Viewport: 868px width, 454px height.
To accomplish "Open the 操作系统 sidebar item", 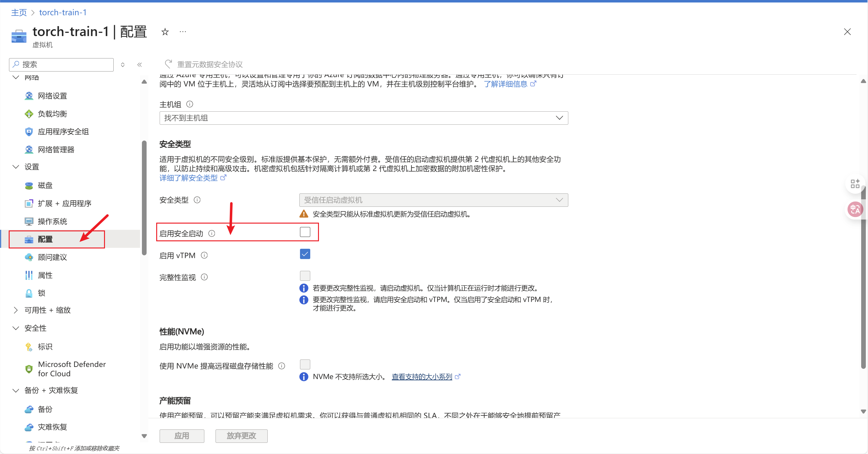I will [x=52, y=221].
